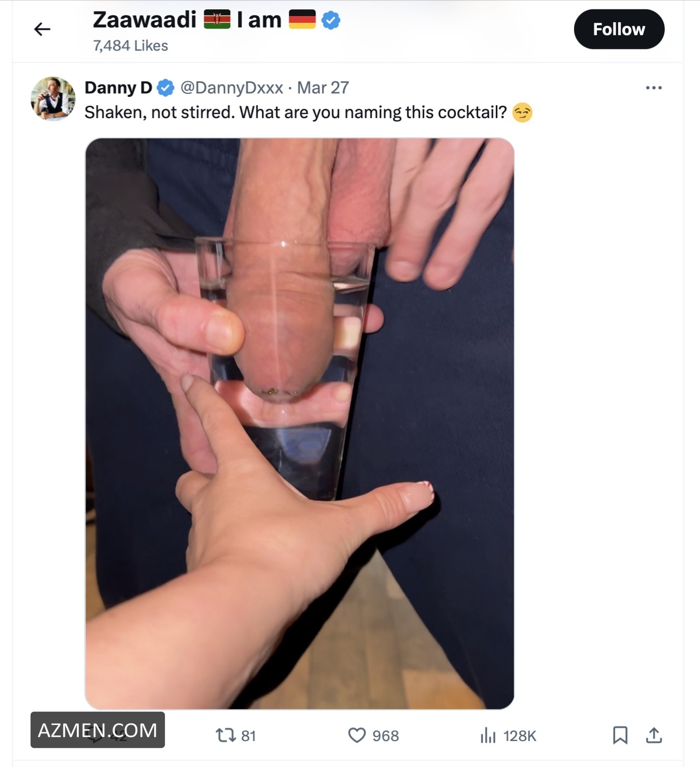Click the repost icon
Viewport: 700px width, 767px height.
226,735
